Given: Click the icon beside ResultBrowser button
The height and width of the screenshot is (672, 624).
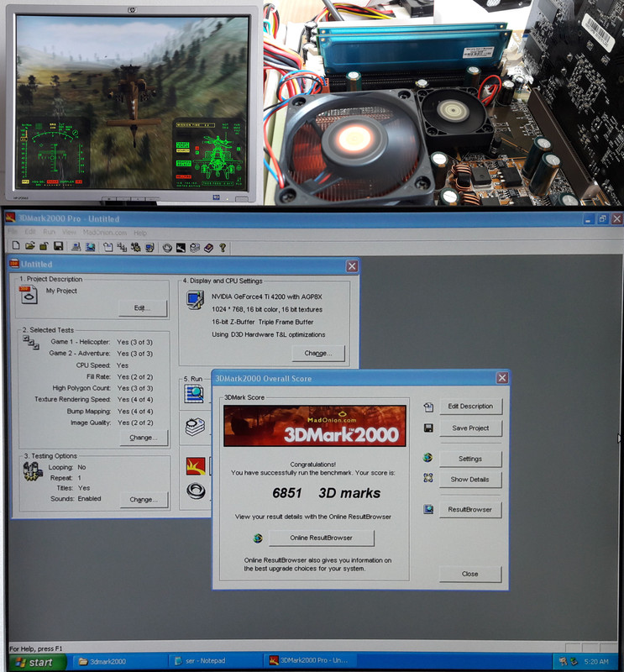Looking at the screenshot, I should [x=428, y=509].
